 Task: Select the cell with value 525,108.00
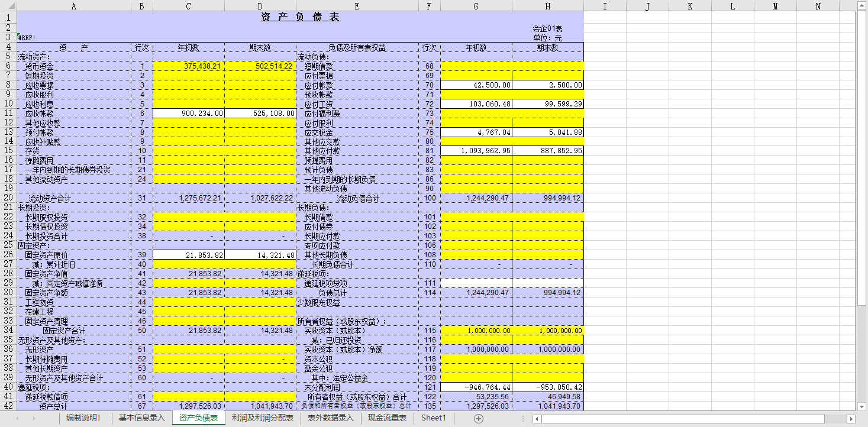[260, 113]
